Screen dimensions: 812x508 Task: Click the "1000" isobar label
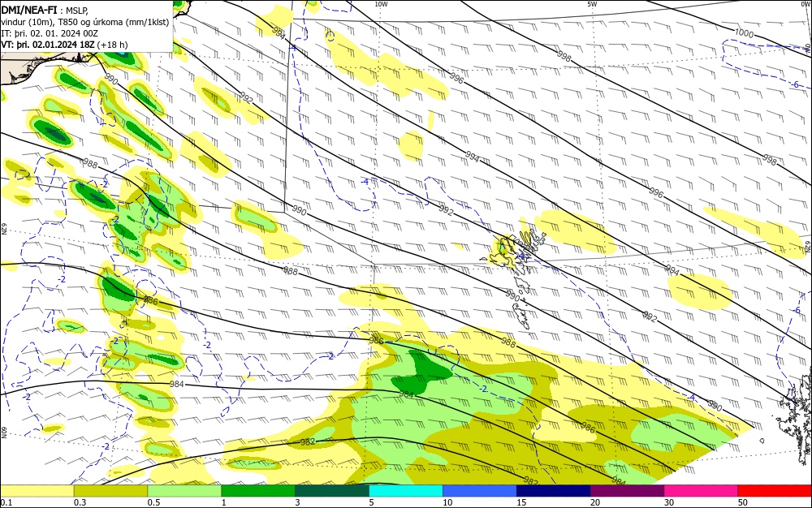(x=744, y=33)
